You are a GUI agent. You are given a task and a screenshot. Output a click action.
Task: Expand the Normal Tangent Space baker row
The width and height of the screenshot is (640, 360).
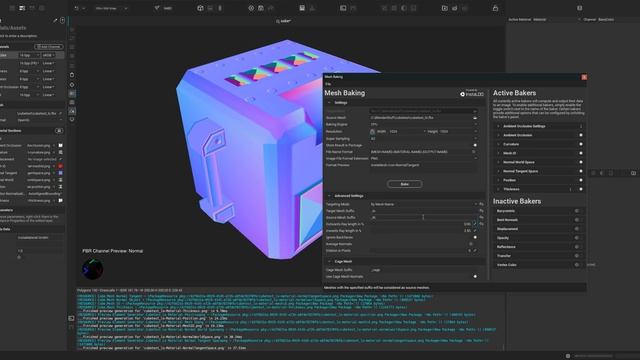click(498, 171)
